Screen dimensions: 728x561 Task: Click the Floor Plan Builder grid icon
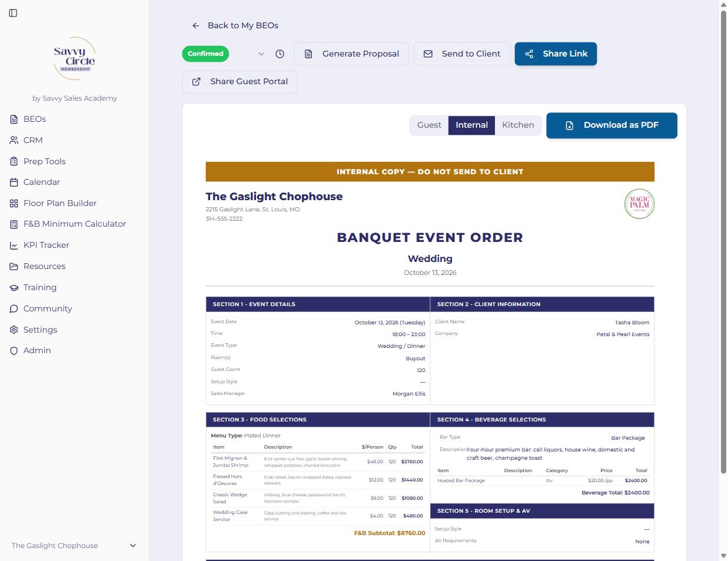[x=14, y=203]
